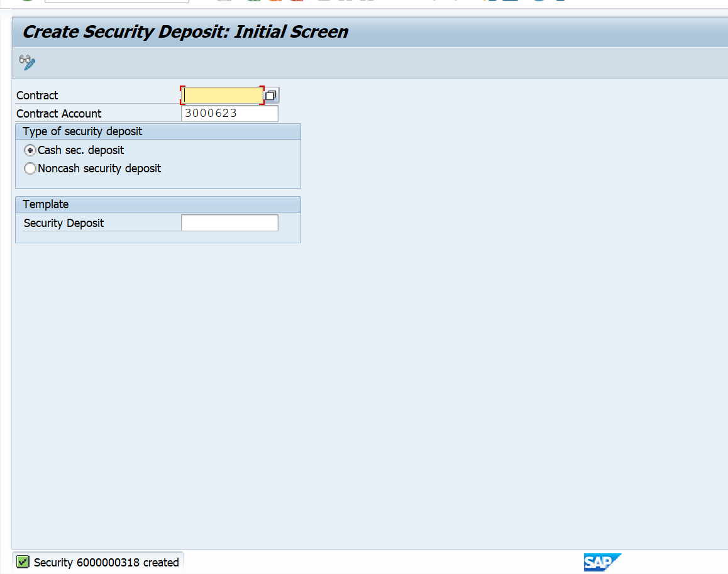Click the 'Type of security deposit' group header
The image size is (728, 574).
coord(158,132)
